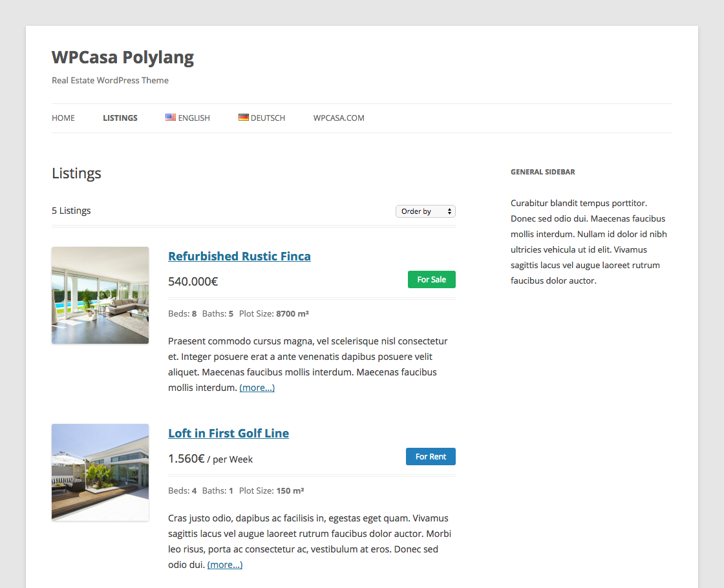724x588 pixels.
Task: Click the German flag icon
Action: (x=244, y=118)
